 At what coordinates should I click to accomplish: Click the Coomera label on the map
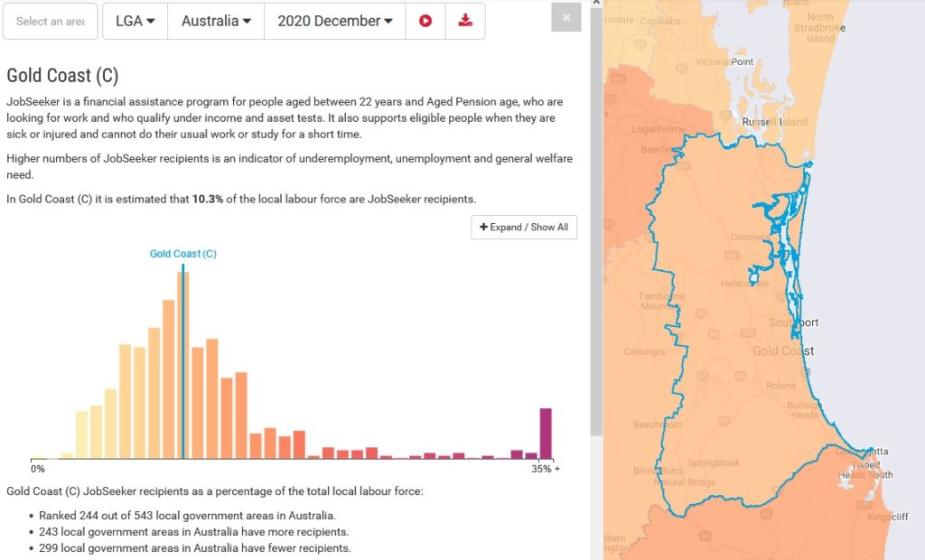pyautogui.click(x=750, y=238)
